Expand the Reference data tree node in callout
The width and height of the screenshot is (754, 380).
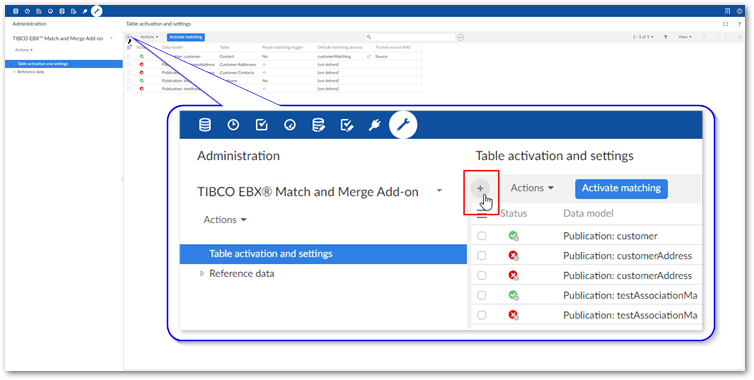tap(202, 273)
